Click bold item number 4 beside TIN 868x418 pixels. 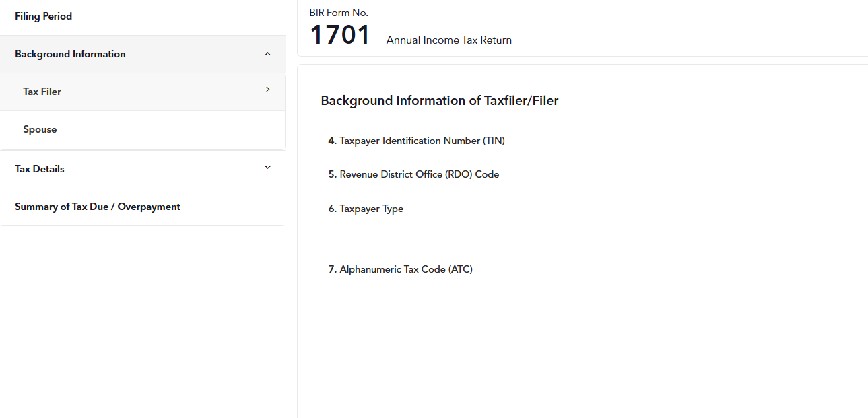[332, 141]
